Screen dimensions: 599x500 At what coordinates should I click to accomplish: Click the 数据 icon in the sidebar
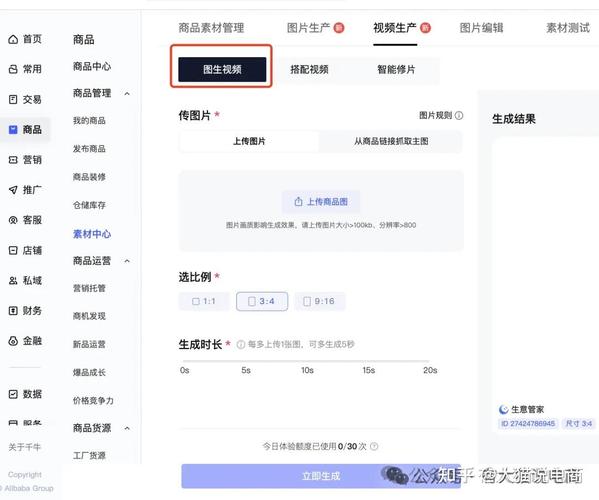13,394
